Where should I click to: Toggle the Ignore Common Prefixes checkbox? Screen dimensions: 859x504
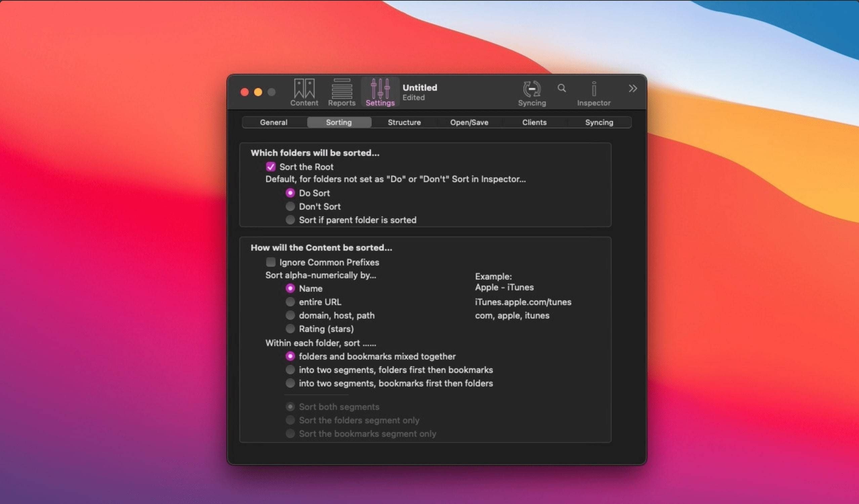click(271, 262)
